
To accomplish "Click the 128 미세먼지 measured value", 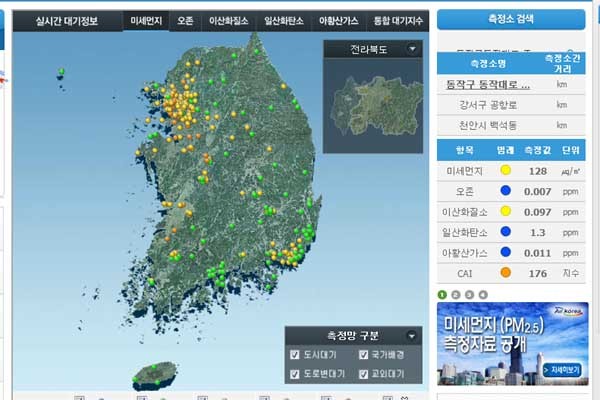I will pos(538,171).
